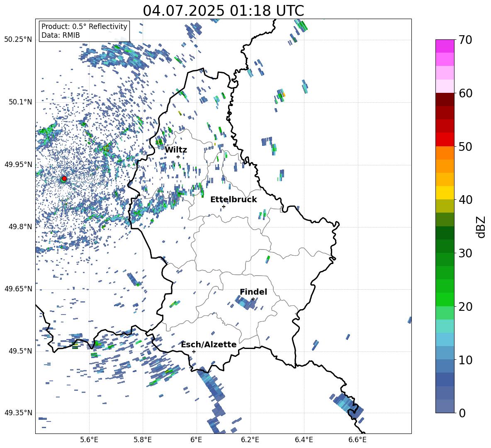Viewport: 491px width, 448px height.
Task: Click the 60 tick on colorbar
Action: (x=465, y=93)
